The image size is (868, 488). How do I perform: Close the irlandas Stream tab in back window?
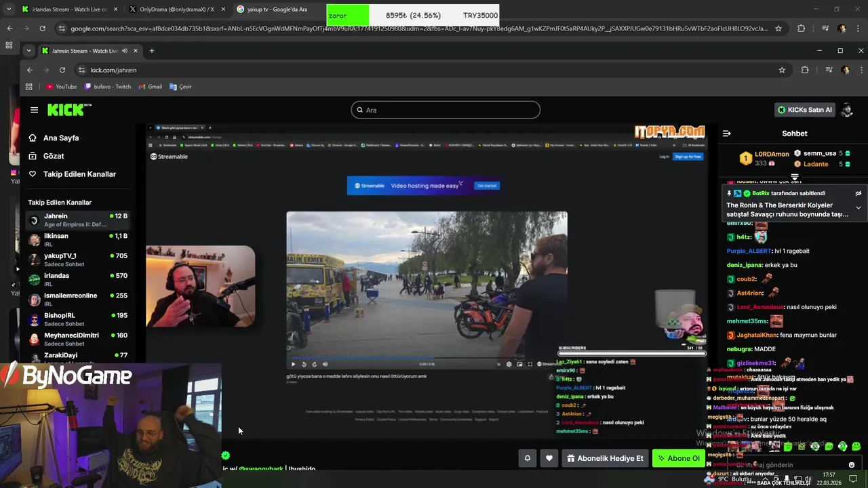point(115,9)
